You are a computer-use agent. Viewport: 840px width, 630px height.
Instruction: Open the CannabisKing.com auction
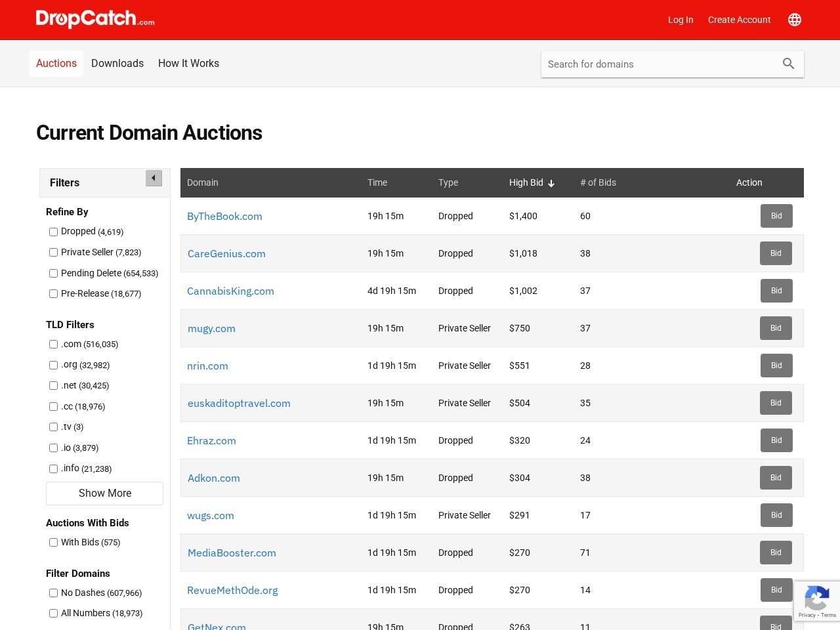(230, 291)
